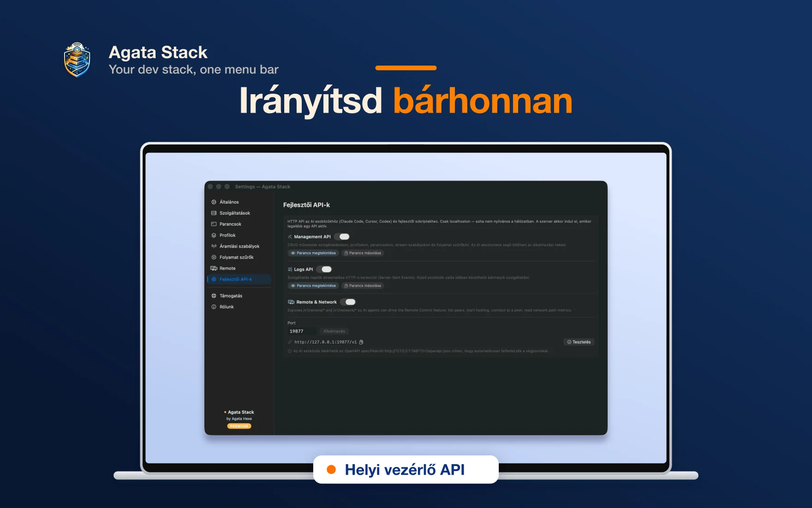
Task: Click the "by Agata Hexe" sidebar text
Action: 239,419
